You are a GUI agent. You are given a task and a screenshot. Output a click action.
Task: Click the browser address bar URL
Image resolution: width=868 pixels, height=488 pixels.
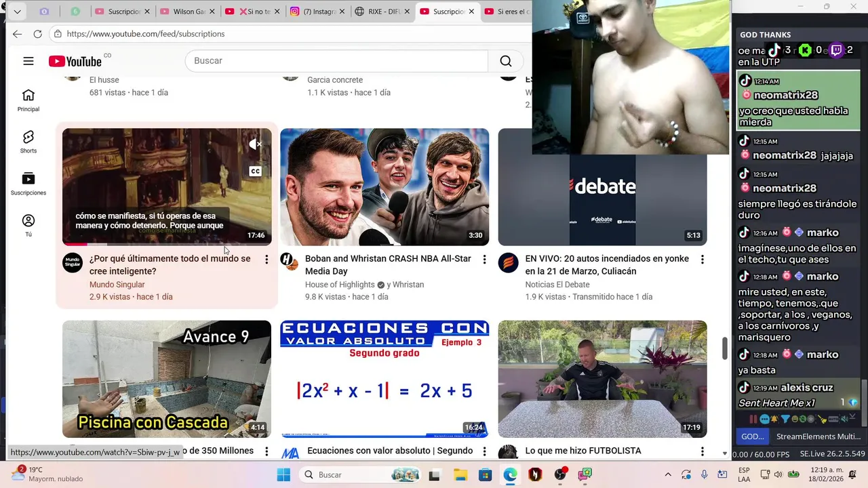[x=146, y=34]
